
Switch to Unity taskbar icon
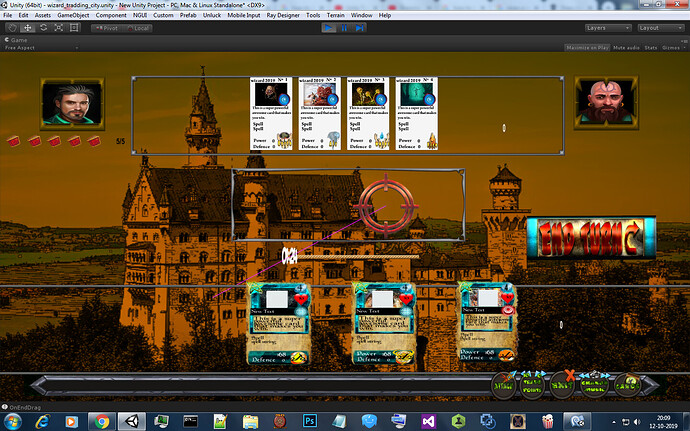132,422
